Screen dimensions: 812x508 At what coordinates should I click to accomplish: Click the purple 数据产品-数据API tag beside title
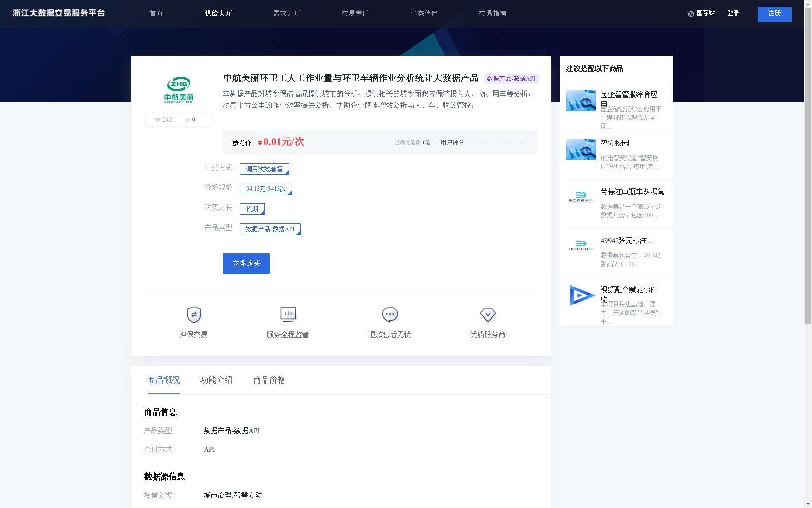coord(511,79)
